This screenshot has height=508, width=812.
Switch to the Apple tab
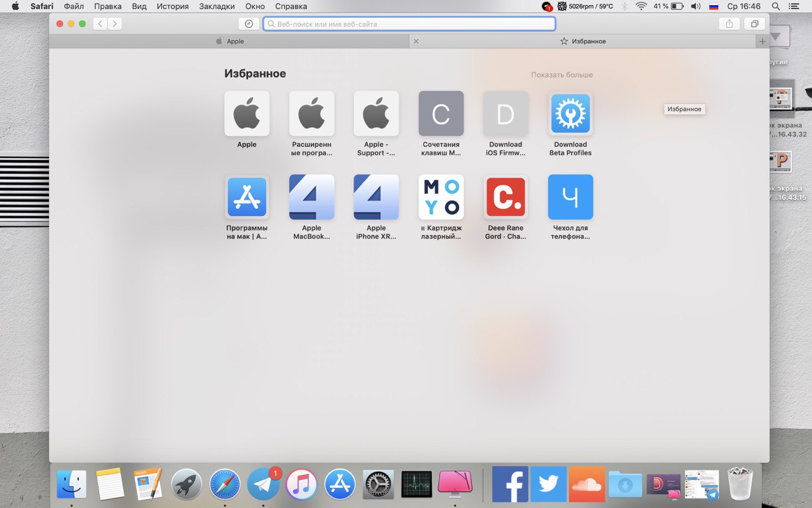point(229,41)
